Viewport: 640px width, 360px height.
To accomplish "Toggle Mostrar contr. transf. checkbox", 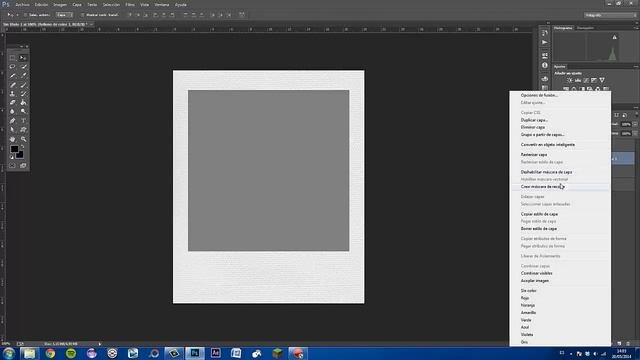I will coord(82,15).
